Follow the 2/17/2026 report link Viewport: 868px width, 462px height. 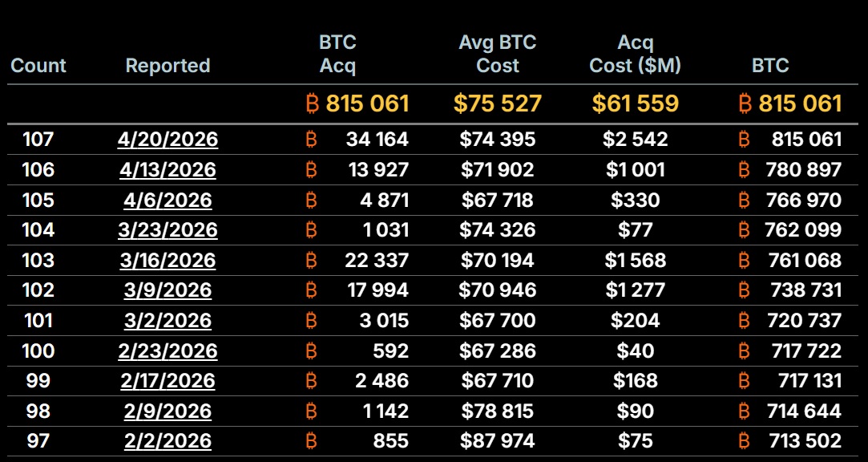(168, 380)
